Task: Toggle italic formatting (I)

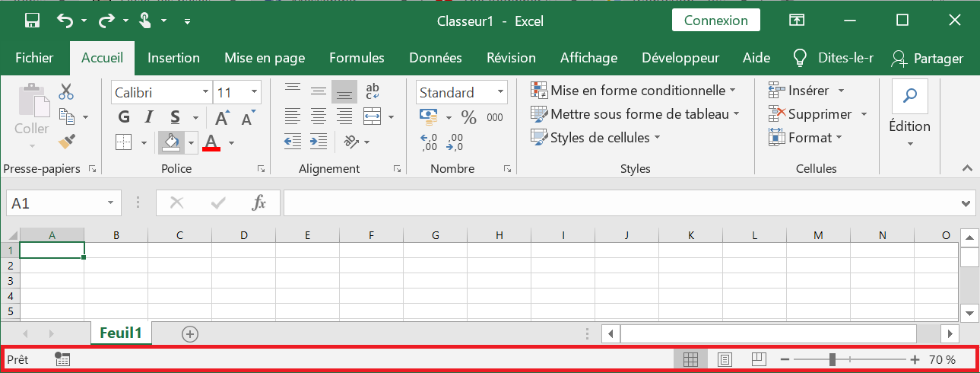Action: click(150, 117)
